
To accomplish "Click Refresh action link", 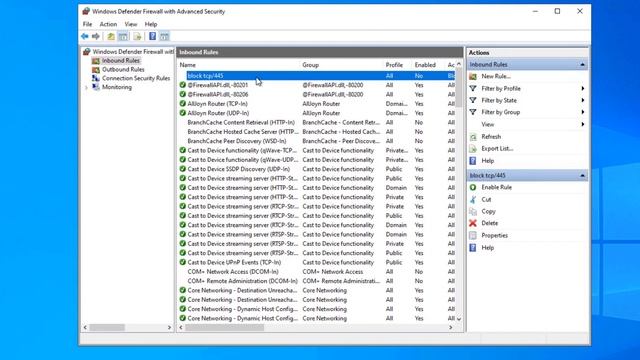I will click(x=491, y=137).
